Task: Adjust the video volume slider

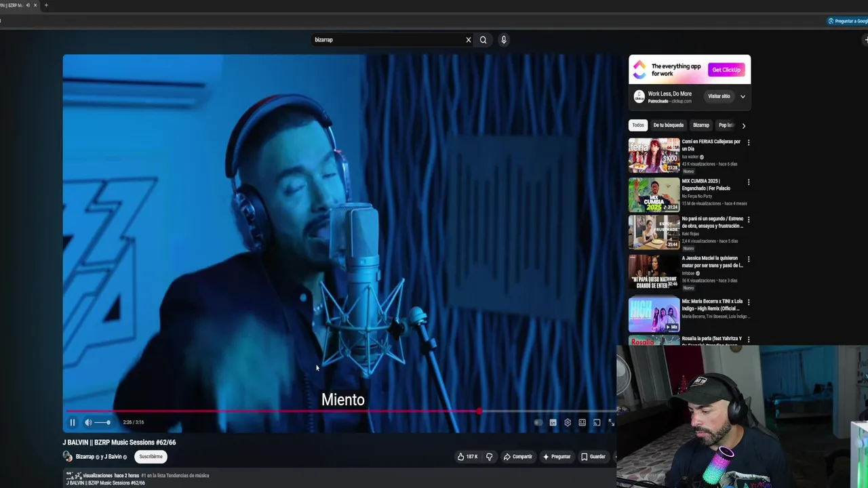Action: [102, 422]
